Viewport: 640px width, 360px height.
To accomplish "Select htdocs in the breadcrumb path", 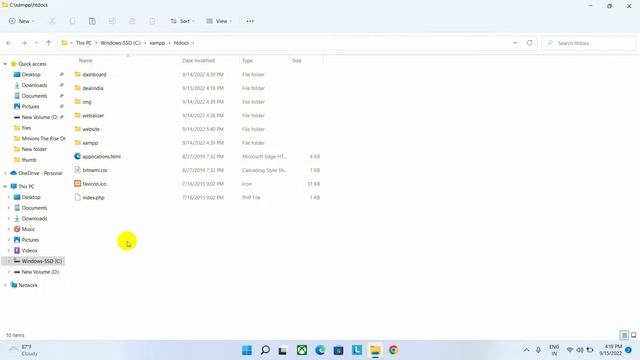I will click(181, 43).
